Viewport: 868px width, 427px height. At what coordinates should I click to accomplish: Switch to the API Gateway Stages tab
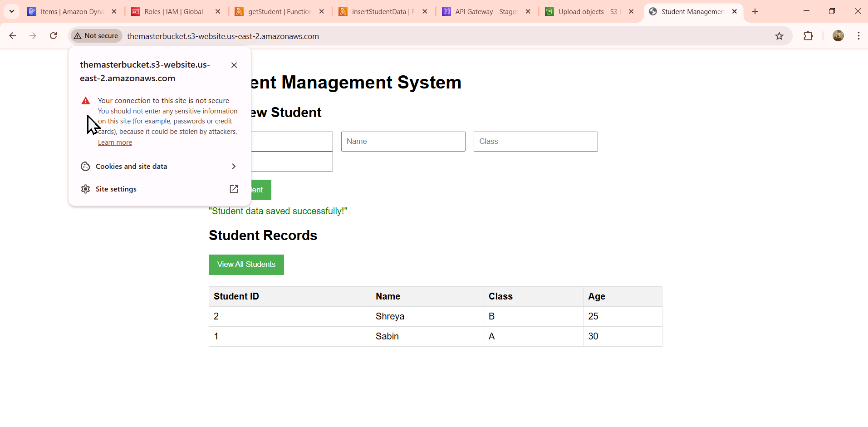point(486,12)
